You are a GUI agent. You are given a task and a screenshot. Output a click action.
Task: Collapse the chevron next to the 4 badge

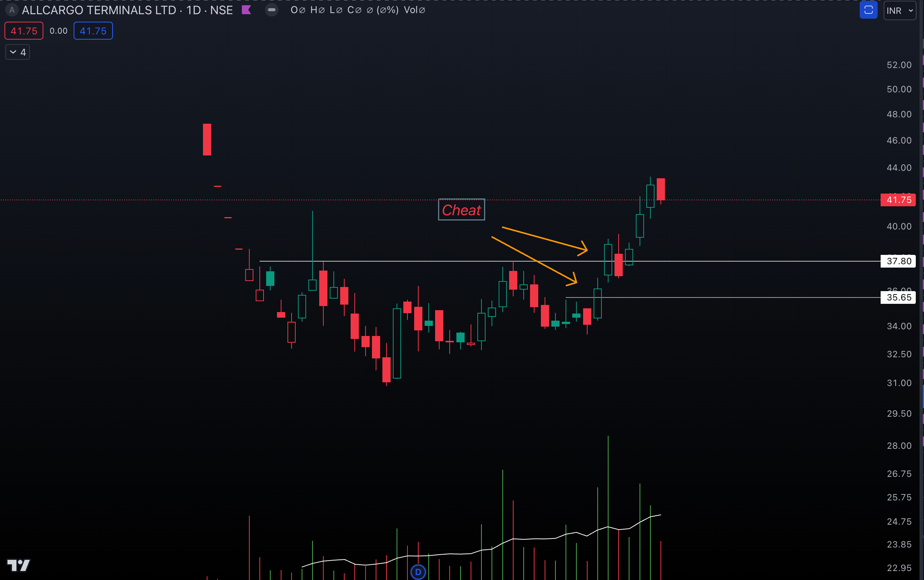click(x=13, y=52)
